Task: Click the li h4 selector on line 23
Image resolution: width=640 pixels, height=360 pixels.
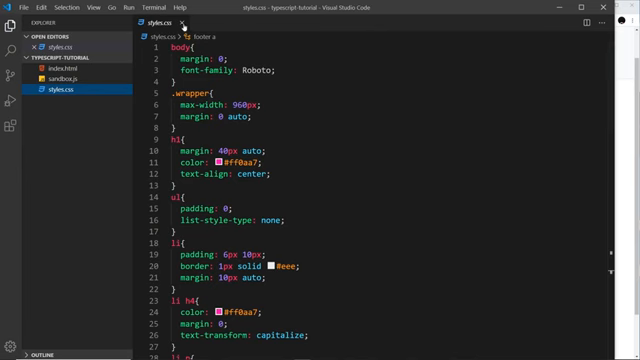Action: (183, 301)
